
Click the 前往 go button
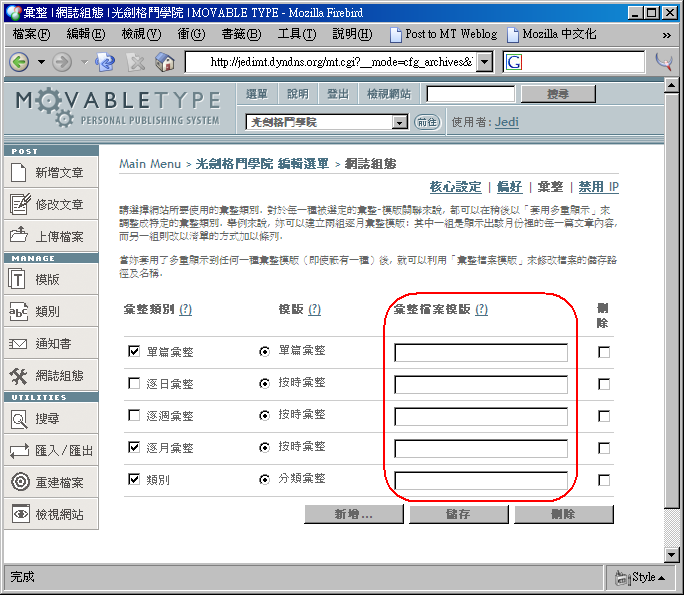pos(427,122)
